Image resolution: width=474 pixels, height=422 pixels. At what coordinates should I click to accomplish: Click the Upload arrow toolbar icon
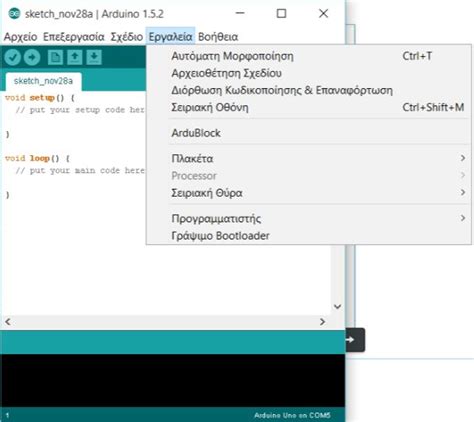tap(32, 57)
